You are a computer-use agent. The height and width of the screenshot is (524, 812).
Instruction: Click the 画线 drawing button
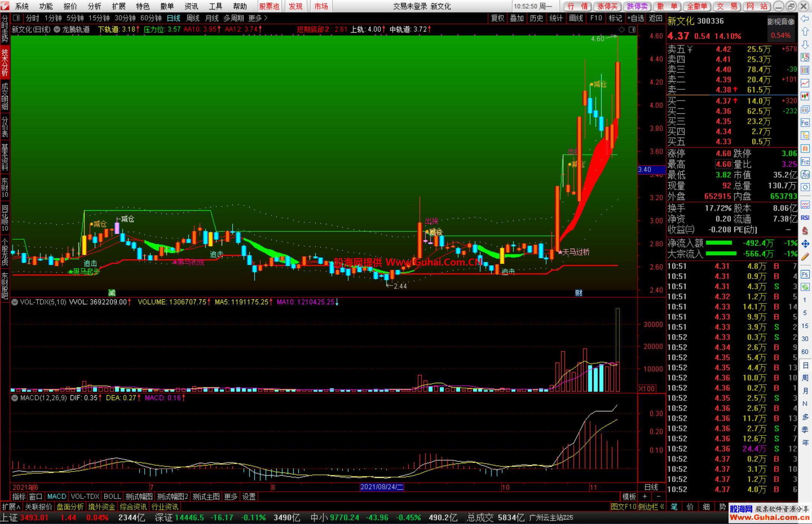pyautogui.click(x=576, y=18)
